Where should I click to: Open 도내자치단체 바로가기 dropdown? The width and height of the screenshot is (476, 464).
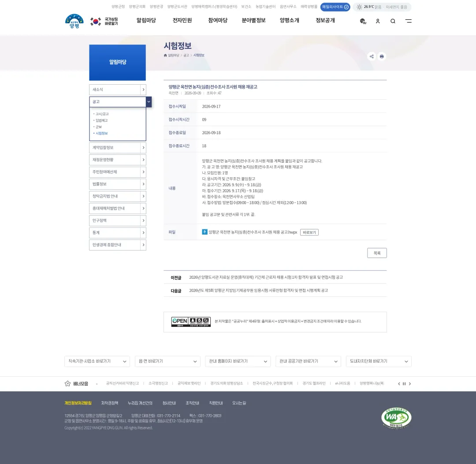[x=379, y=361]
